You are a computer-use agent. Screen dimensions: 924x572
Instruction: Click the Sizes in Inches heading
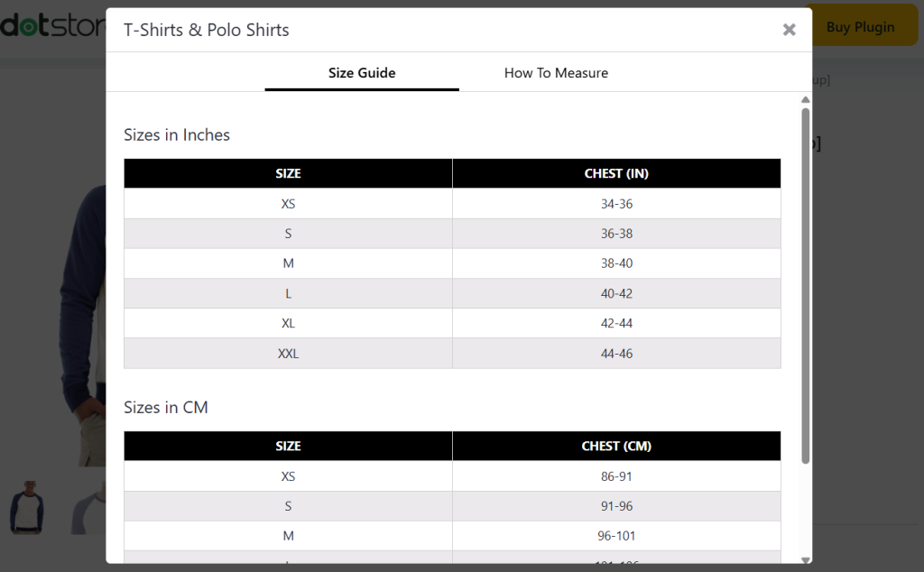pos(177,135)
